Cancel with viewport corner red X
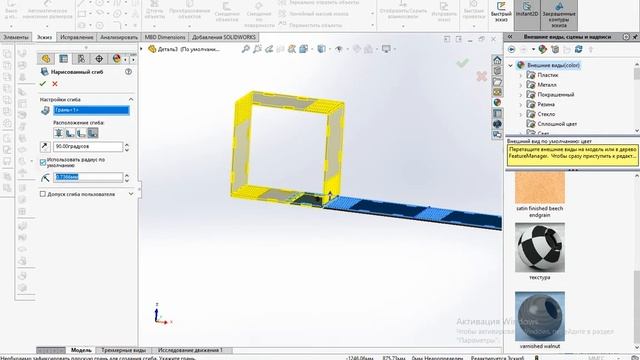The width and height of the screenshot is (640, 360). pos(482,76)
